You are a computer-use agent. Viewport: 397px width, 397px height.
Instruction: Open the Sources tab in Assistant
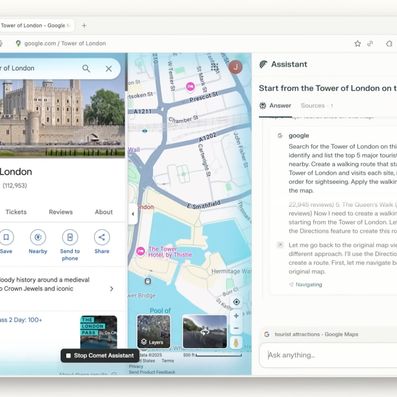(x=316, y=106)
